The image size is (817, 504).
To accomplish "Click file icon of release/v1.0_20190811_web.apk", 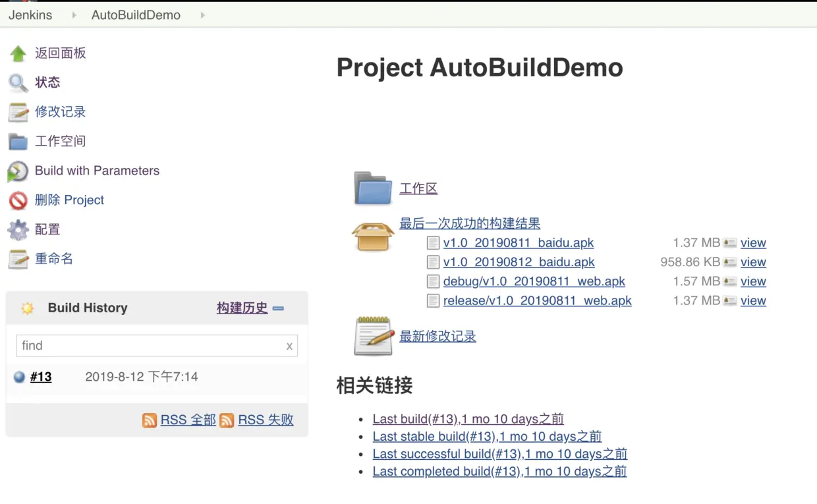I will 433,300.
